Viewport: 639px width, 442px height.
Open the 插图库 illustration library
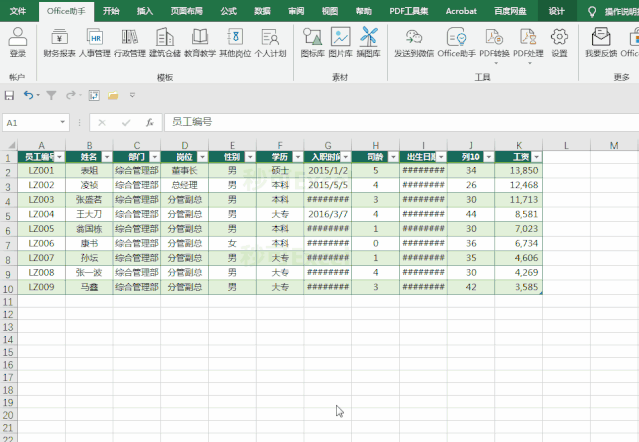[368, 42]
